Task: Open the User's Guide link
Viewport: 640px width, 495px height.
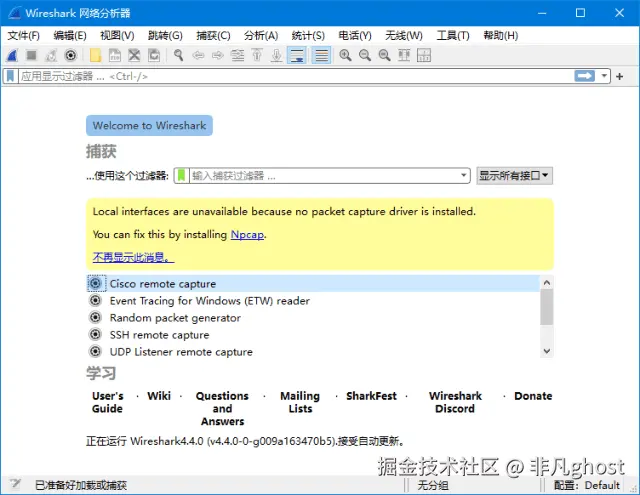Action: (x=108, y=402)
